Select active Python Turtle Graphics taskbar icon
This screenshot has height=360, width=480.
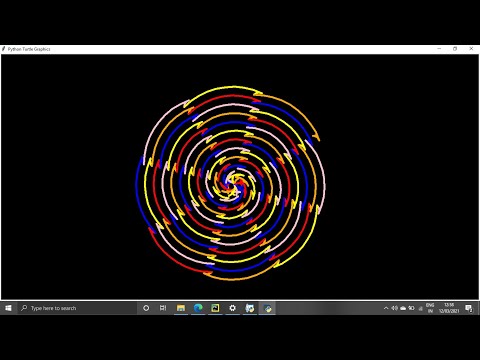click(267, 308)
